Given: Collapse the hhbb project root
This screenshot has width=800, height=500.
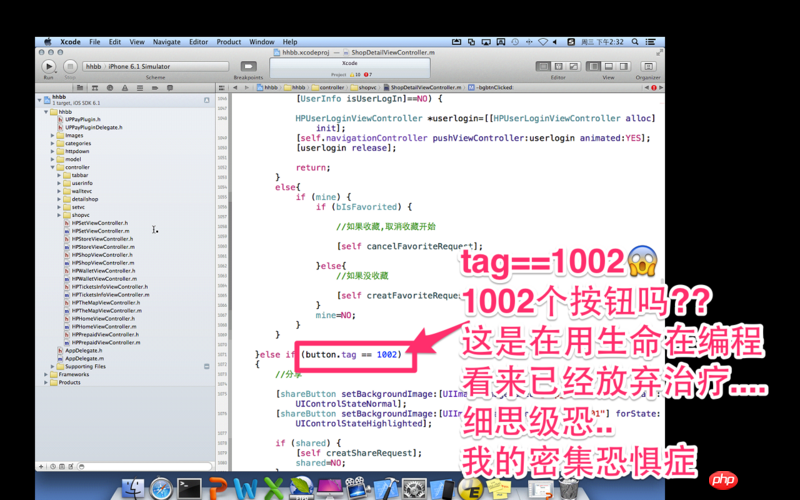Looking at the screenshot, I should click(40, 100).
